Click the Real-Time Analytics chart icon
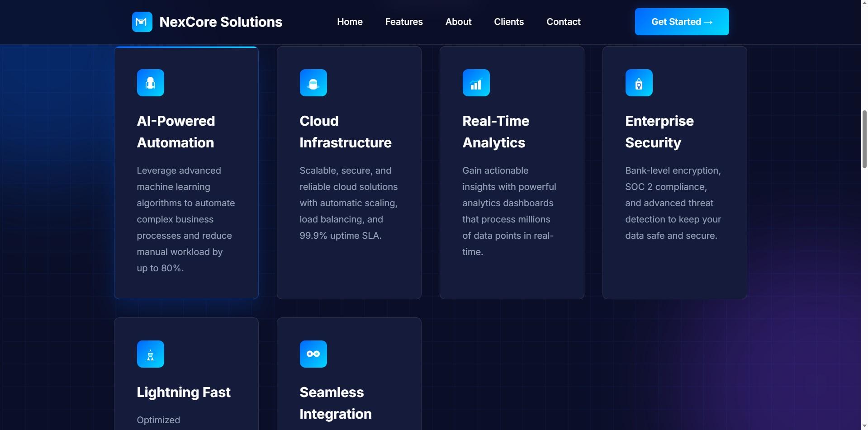Viewport: 868px width, 430px height. (476, 83)
